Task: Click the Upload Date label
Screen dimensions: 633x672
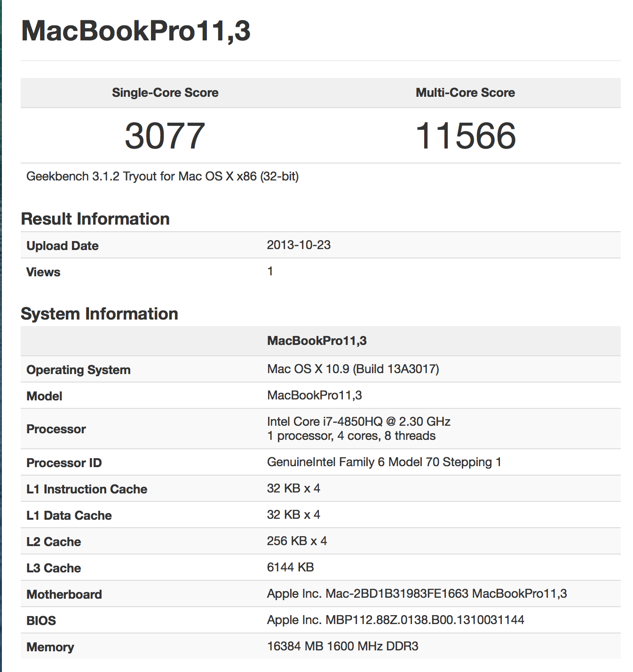Action: pyautogui.click(x=63, y=246)
